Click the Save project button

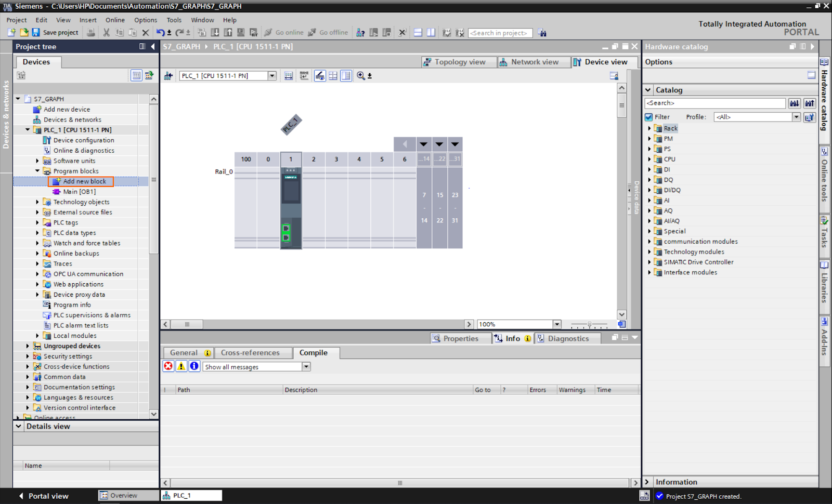[55, 32]
